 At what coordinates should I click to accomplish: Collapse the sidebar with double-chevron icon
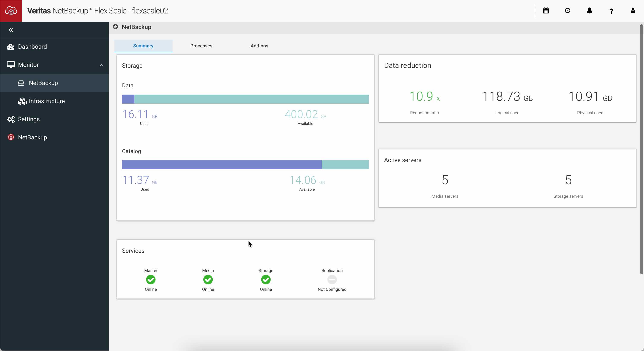tap(11, 30)
